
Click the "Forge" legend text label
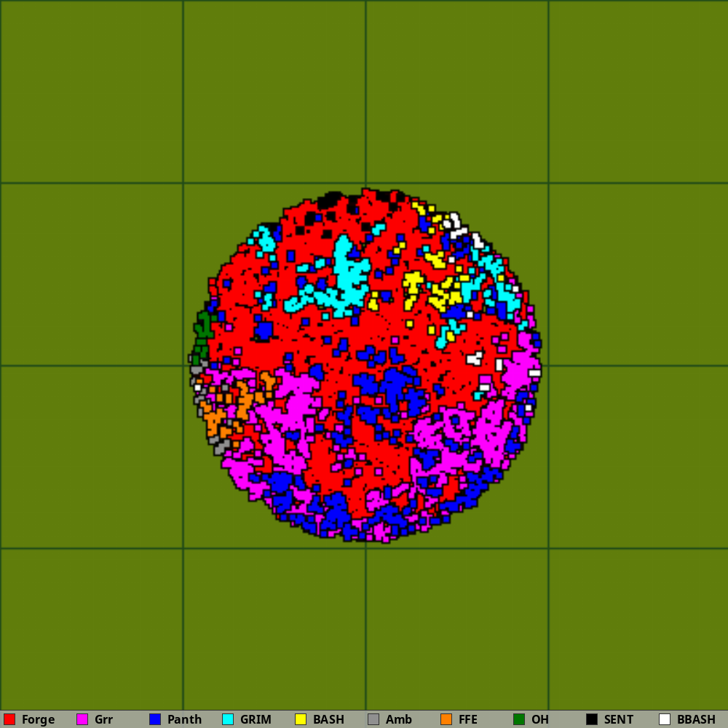pos(38,719)
